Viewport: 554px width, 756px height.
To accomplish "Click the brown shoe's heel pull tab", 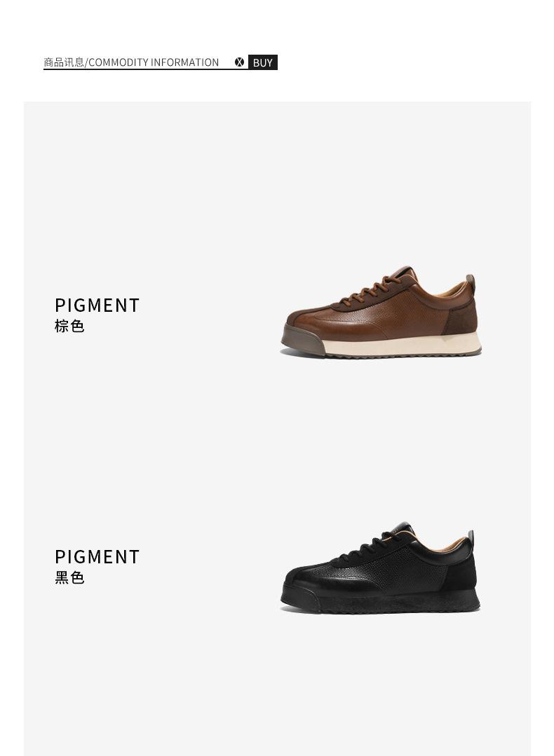I will (x=471, y=283).
